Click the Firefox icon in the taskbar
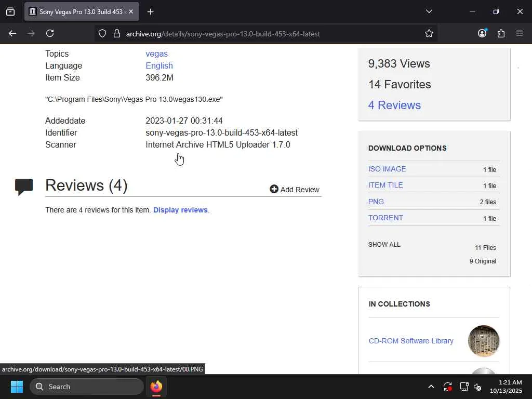The width and height of the screenshot is (532, 399). click(156, 387)
